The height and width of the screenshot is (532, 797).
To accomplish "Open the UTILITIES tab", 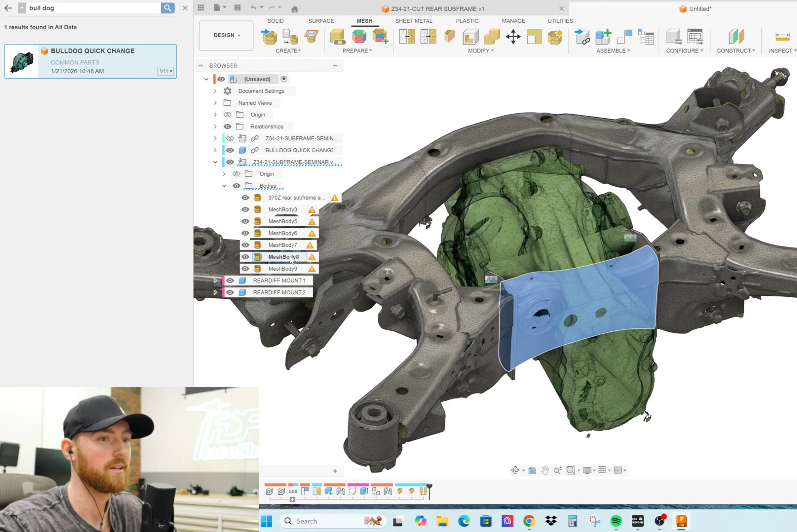I will (560, 21).
